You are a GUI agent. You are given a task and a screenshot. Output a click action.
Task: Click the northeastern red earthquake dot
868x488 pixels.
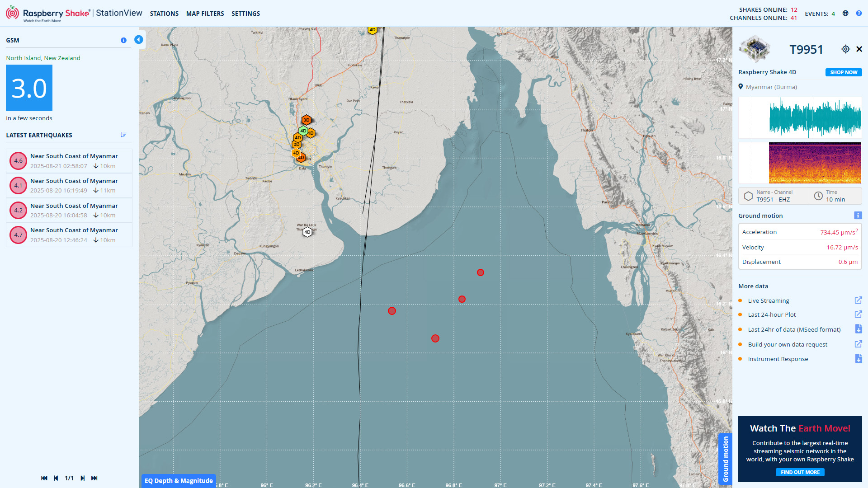[481, 272]
